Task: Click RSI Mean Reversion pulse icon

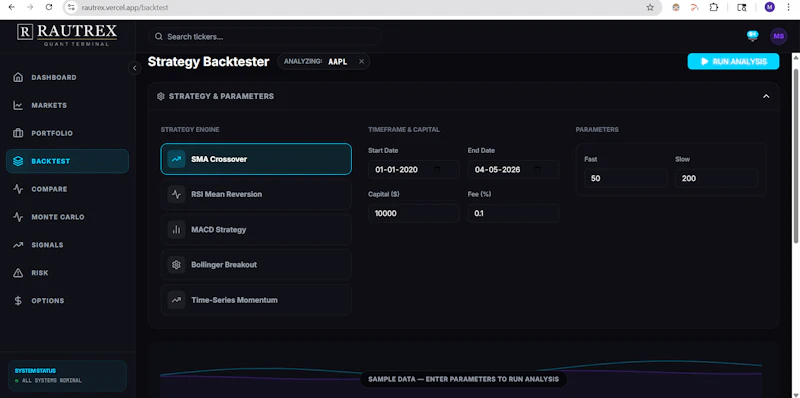Action: click(177, 194)
